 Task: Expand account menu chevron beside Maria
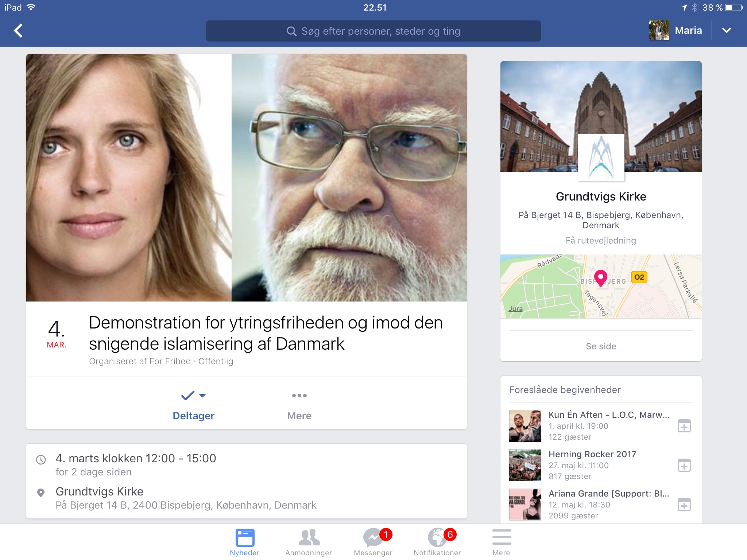[726, 31]
